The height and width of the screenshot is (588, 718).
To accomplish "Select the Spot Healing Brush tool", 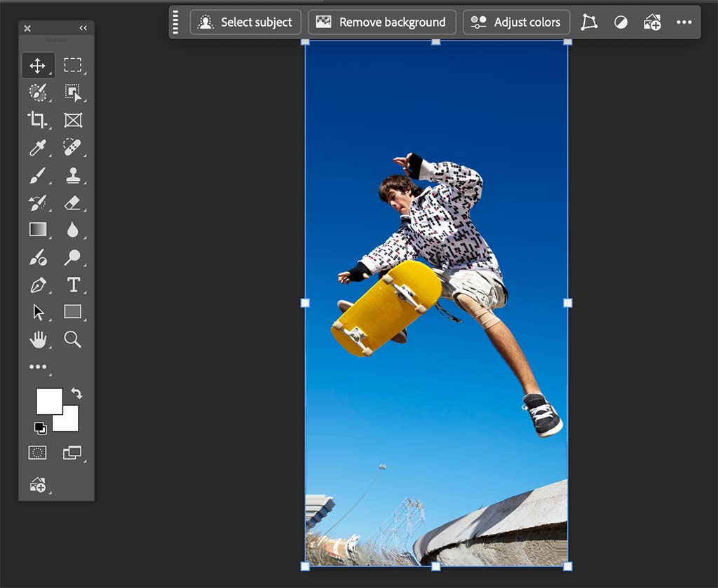I will 72,147.
